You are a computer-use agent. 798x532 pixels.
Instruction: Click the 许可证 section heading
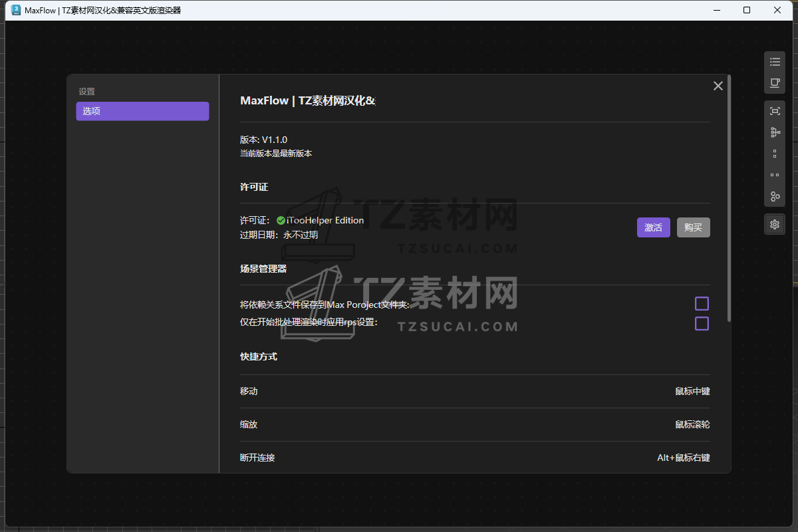click(x=254, y=187)
